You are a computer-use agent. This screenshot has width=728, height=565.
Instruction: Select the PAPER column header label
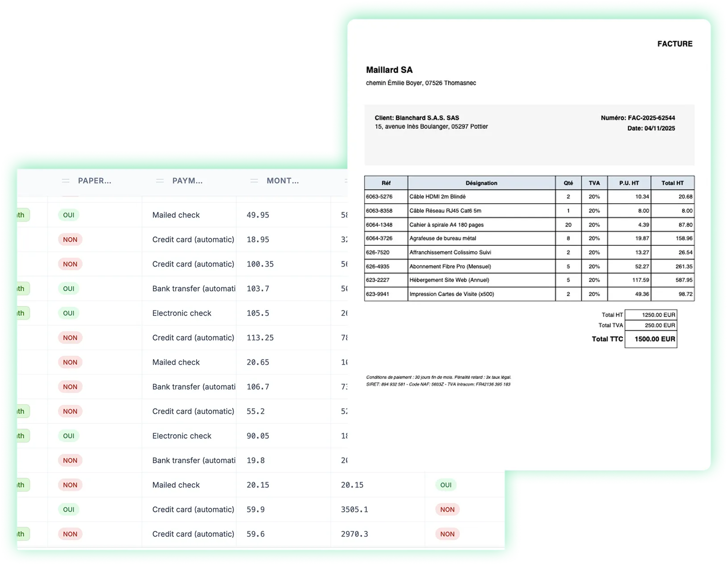[x=95, y=181]
